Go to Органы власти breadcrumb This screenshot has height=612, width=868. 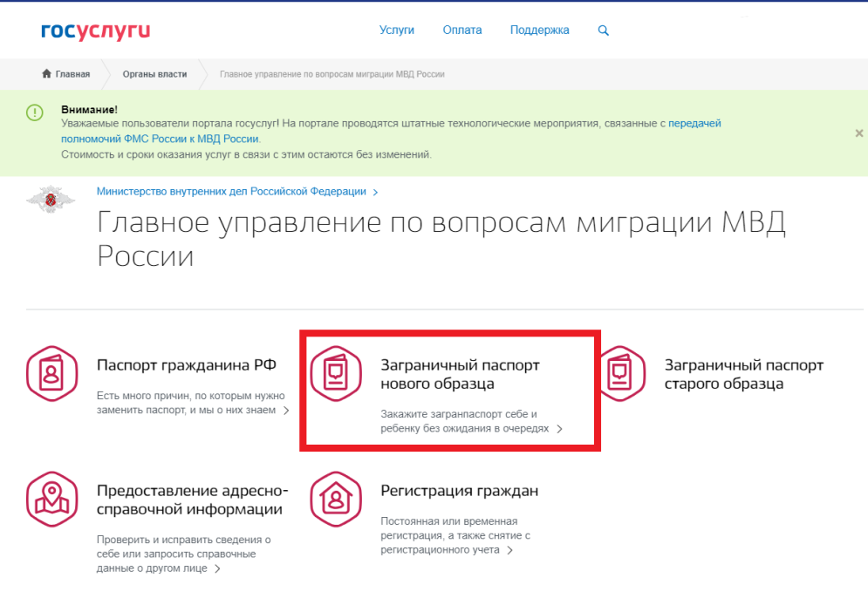coord(154,74)
